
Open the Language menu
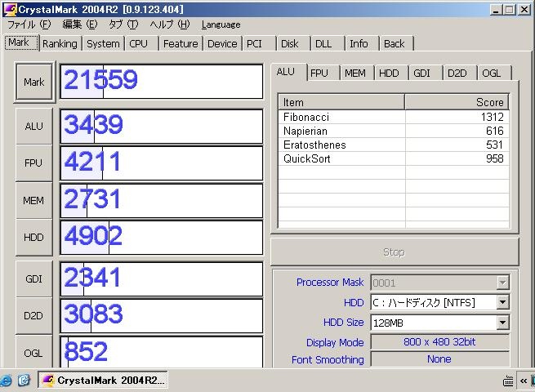click(221, 24)
